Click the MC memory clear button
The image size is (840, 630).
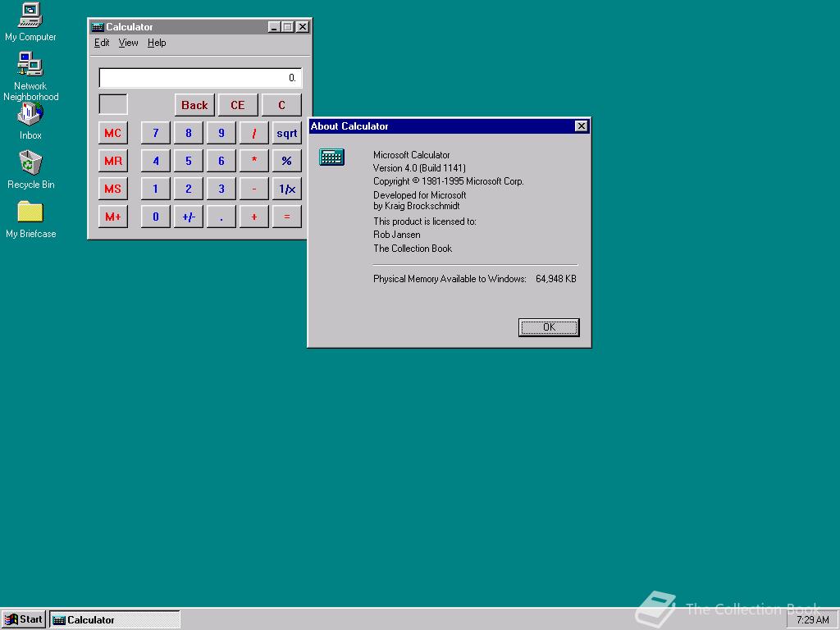click(113, 133)
